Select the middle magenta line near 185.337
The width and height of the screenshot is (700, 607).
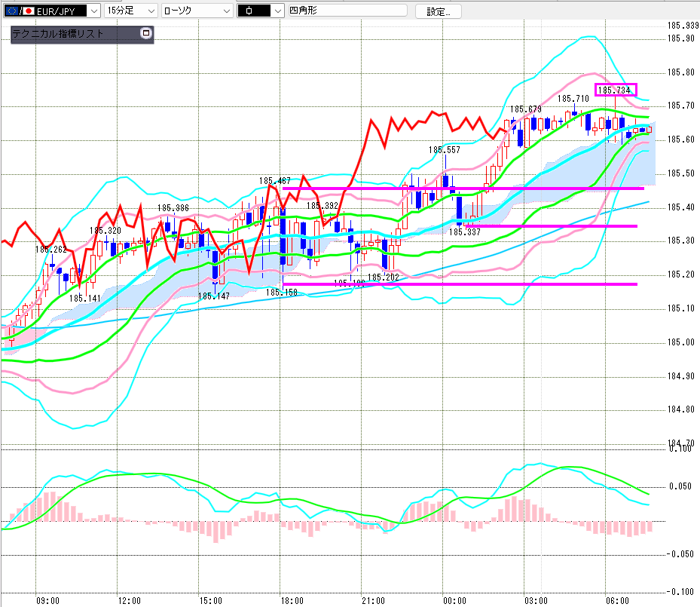(551, 226)
